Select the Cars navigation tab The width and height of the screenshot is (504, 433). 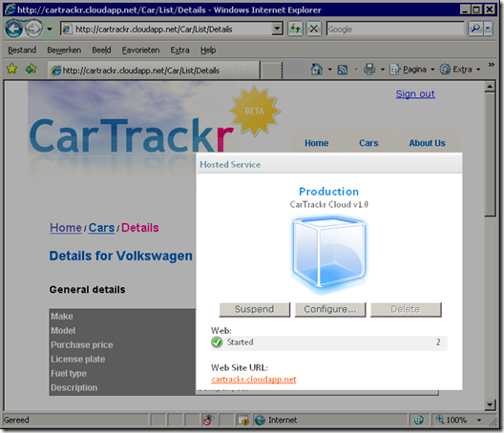tap(368, 143)
